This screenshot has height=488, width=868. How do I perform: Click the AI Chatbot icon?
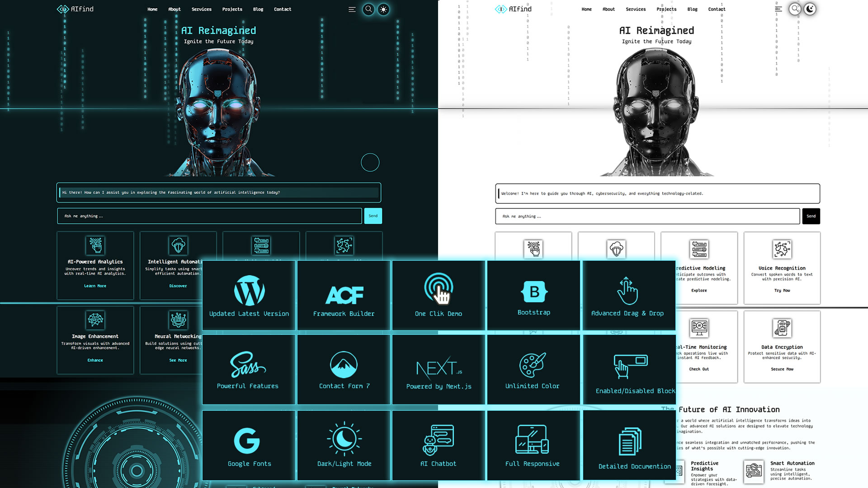click(x=439, y=440)
